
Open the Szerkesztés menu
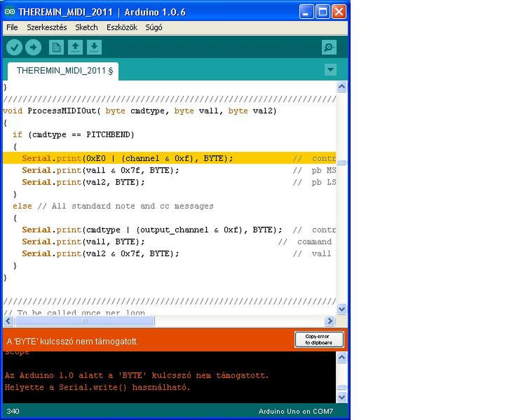tap(47, 27)
